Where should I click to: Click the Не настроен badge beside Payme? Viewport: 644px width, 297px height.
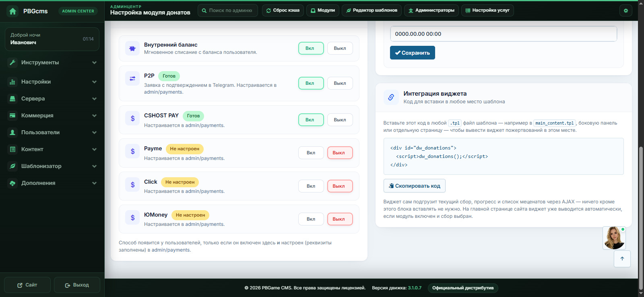coord(185,149)
